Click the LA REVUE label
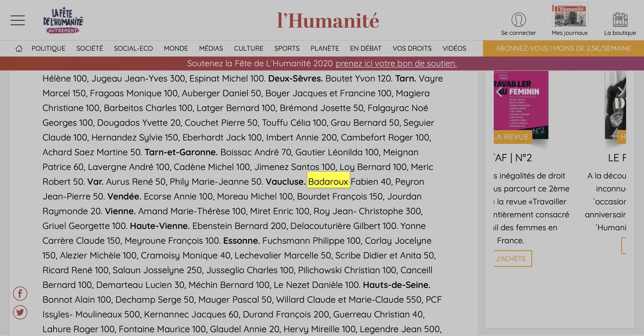Image resolution: width=644 pixels, height=336 pixels. tap(513, 137)
